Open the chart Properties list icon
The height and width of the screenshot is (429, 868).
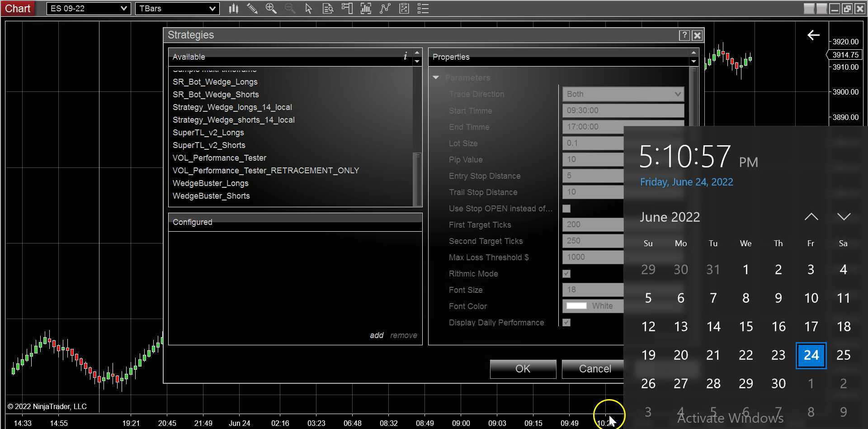click(423, 9)
